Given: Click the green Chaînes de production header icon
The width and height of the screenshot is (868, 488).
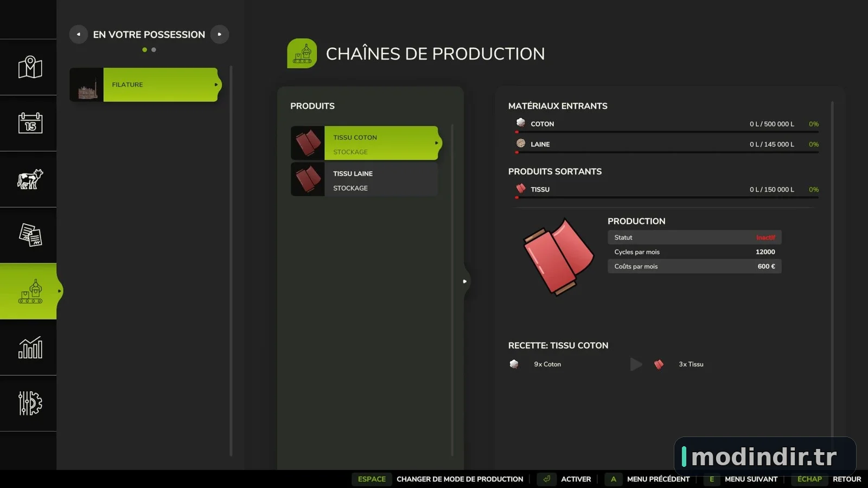Looking at the screenshot, I should coord(302,53).
